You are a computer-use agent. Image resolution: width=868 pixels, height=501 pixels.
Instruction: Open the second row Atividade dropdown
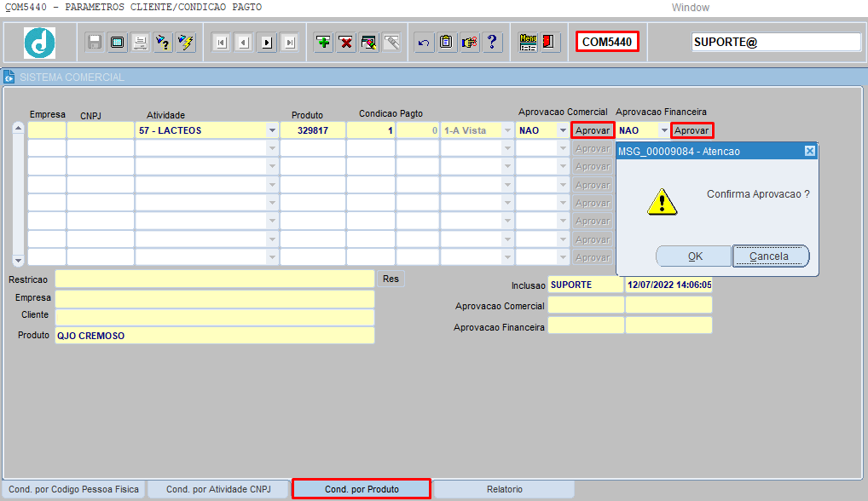pyautogui.click(x=272, y=148)
